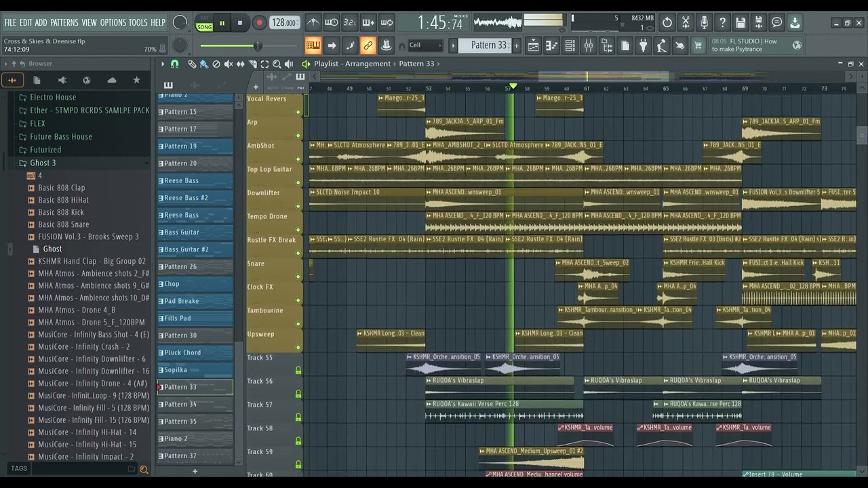Toggle auto-scrolling arrow icon

pos(331,46)
